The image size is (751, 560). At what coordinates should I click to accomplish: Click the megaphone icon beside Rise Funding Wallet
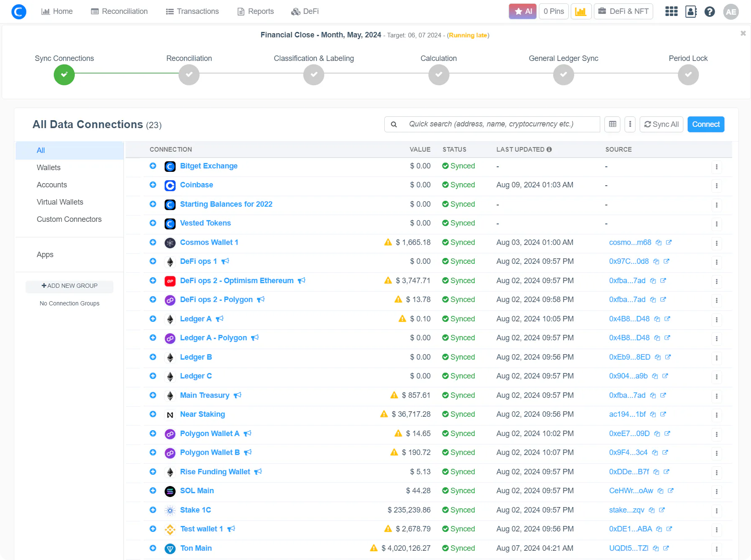[x=258, y=472]
